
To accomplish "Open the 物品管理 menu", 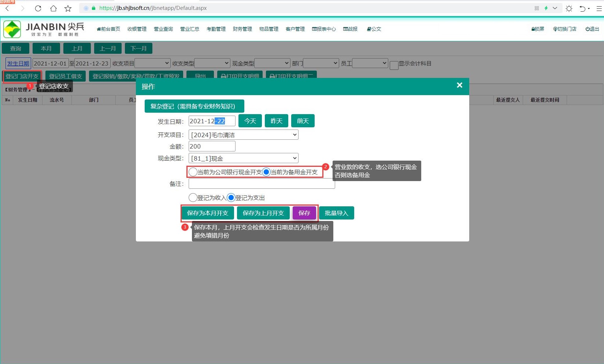I will 269,29.
